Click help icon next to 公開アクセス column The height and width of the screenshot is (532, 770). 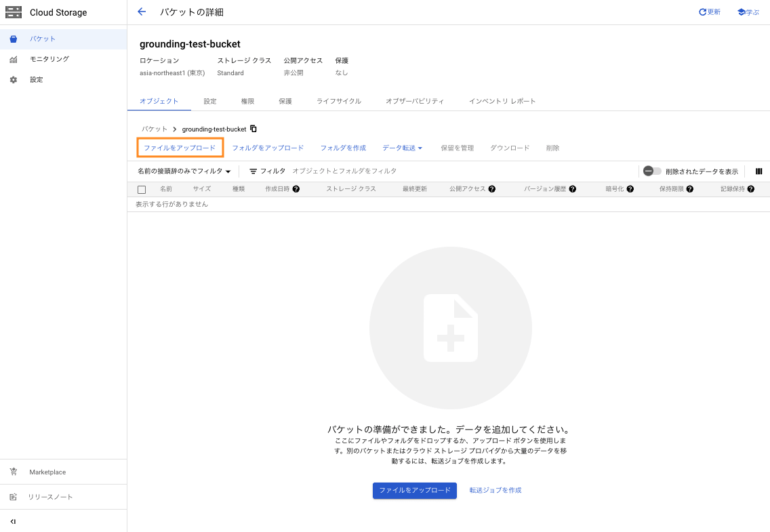492,189
